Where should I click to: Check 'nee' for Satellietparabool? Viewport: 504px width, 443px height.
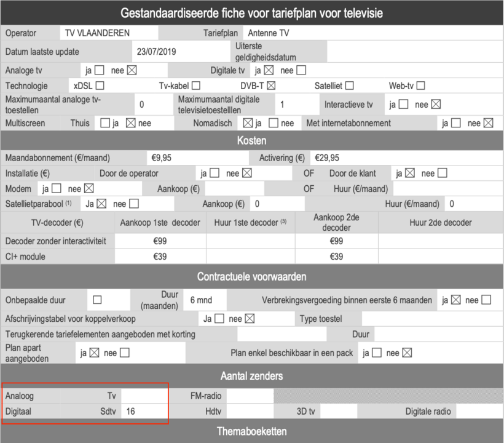coord(134,204)
